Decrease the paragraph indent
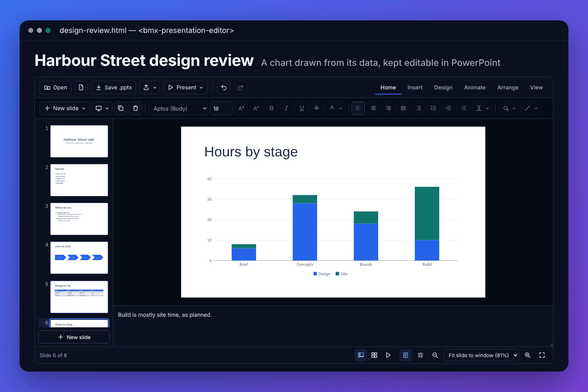This screenshot has height=392, width=588. (448, 108)
